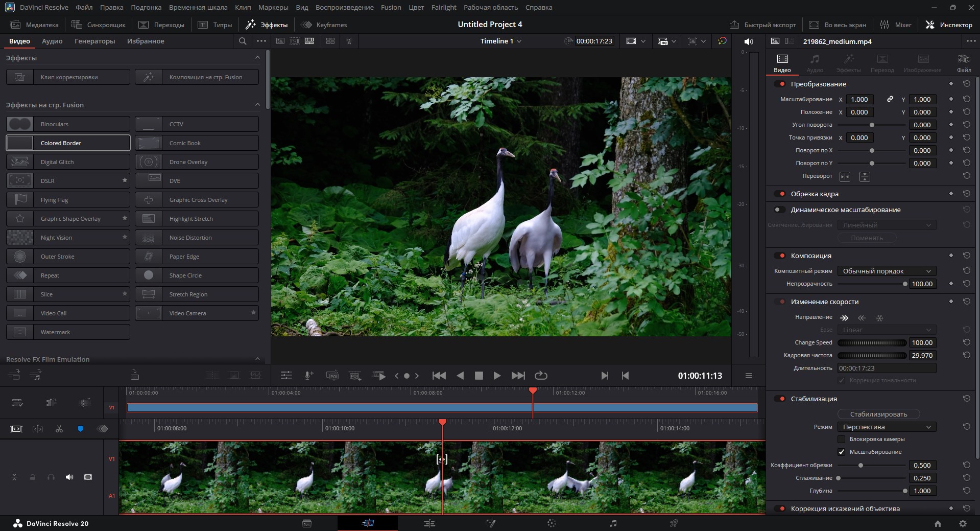Click Быстрый экспорт button

(x=763, y=25)
